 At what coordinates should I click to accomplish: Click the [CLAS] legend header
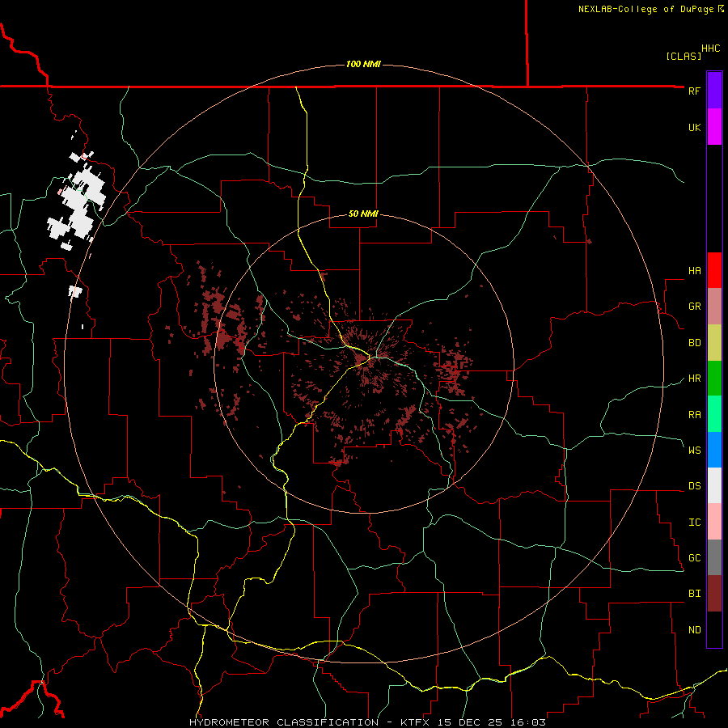pyautogui.click(x=684, y=56)
